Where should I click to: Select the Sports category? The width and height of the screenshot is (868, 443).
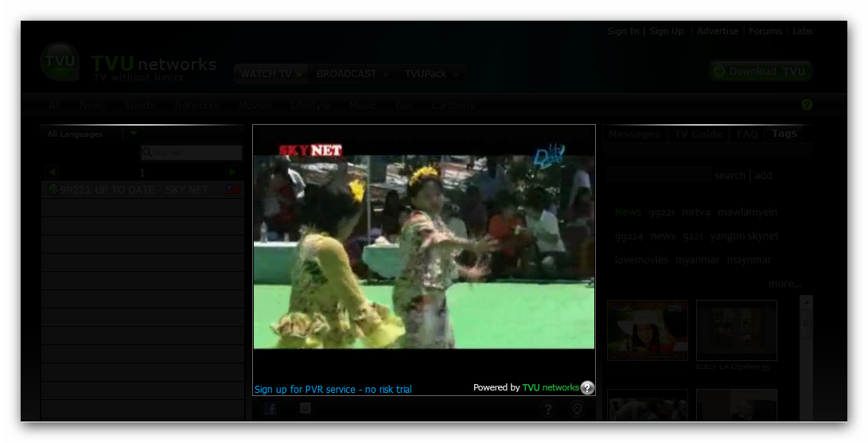click(x=139, y=105)
